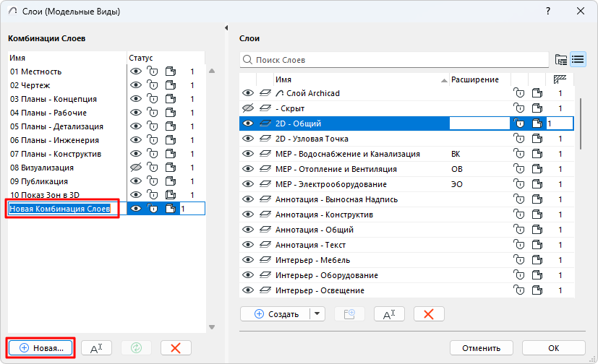Viewport: 598px width, 364px height.
Task: Click the help question mark in title bar
Action: coord(547,11)
